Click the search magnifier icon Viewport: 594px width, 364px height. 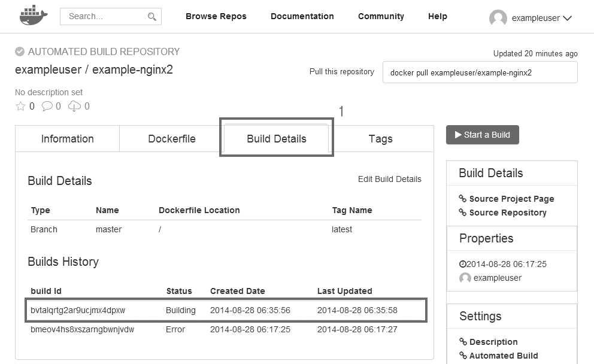[x=152, y=17]
